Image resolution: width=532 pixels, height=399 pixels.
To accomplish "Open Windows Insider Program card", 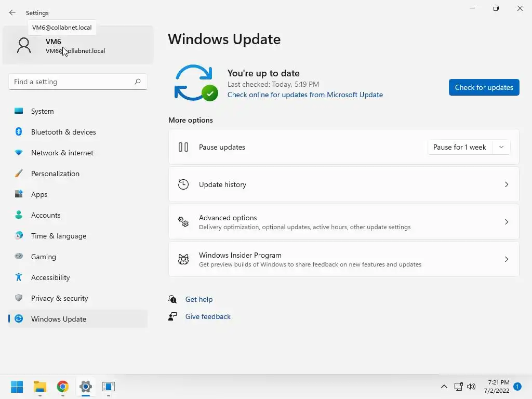I will click(x=344, y=259).
